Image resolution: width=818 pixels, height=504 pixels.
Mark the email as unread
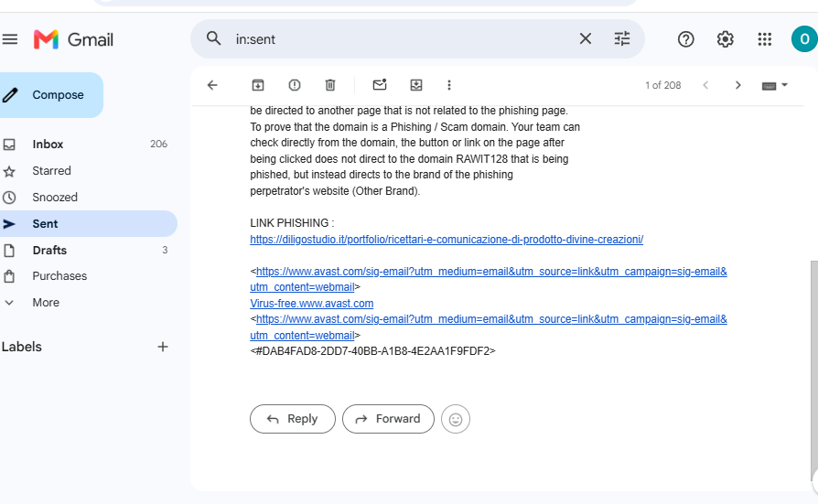[x=380, y=84]
